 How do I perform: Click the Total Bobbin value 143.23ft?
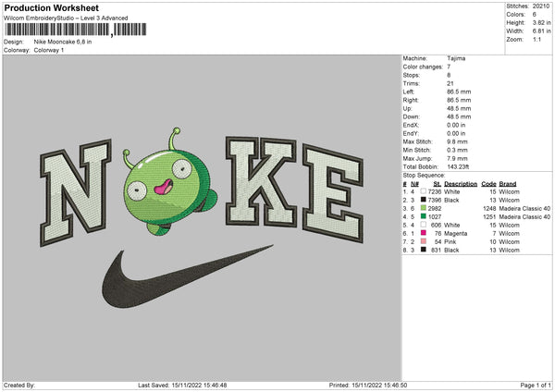[458, 166]
